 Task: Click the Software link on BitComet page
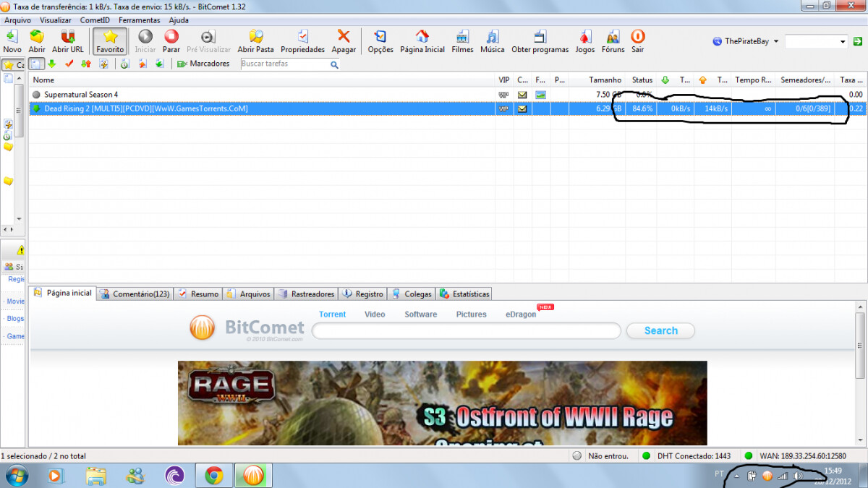[420, 314]
